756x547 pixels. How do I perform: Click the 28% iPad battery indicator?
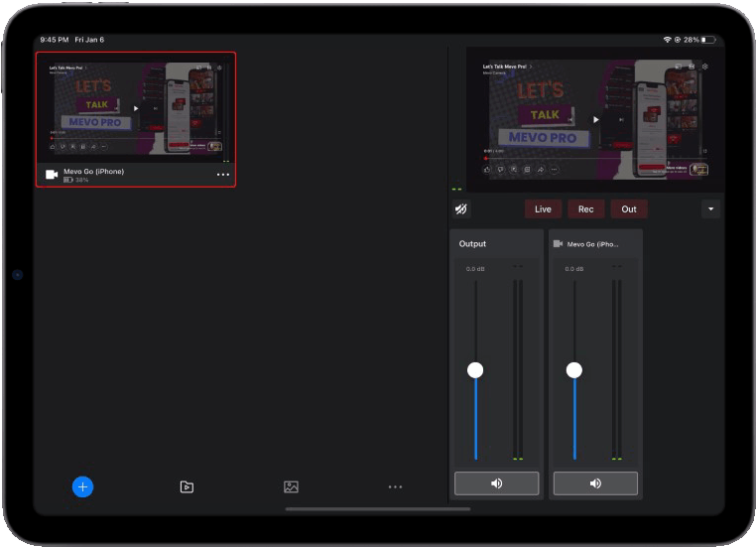[x=699, y=40]
